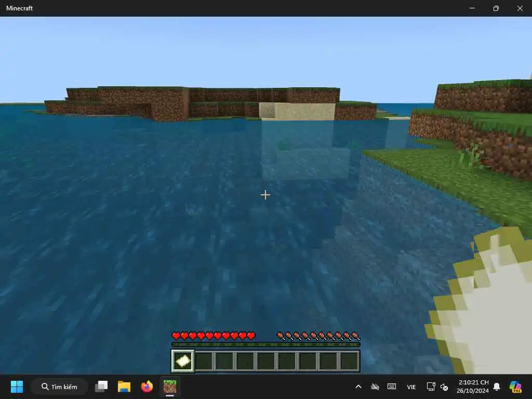Click the crosshair at screen center
This screenshot has width=532, height=399.
click(x=265, y=195)
